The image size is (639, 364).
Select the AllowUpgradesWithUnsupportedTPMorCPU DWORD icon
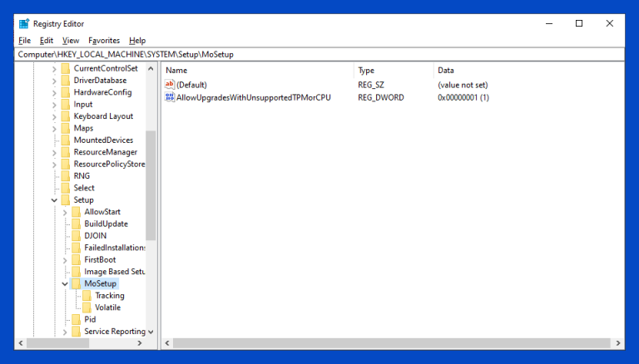(170, 97)
